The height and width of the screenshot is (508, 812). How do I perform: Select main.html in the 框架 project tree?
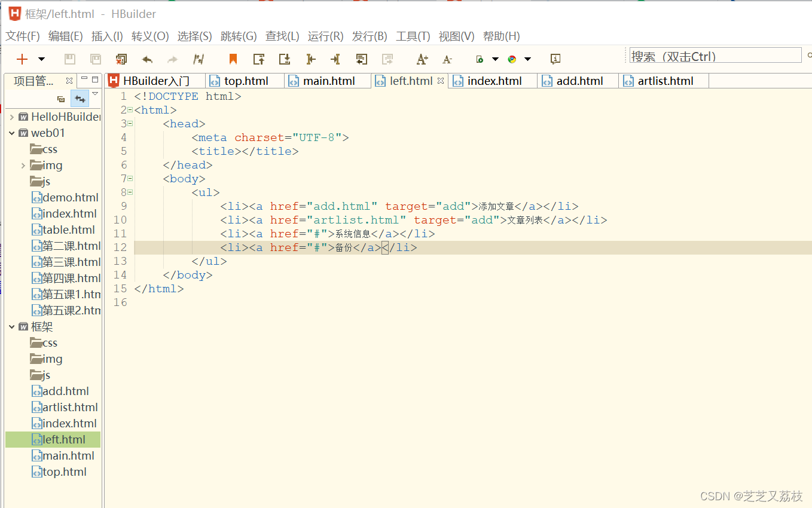[x=63, y=455]
